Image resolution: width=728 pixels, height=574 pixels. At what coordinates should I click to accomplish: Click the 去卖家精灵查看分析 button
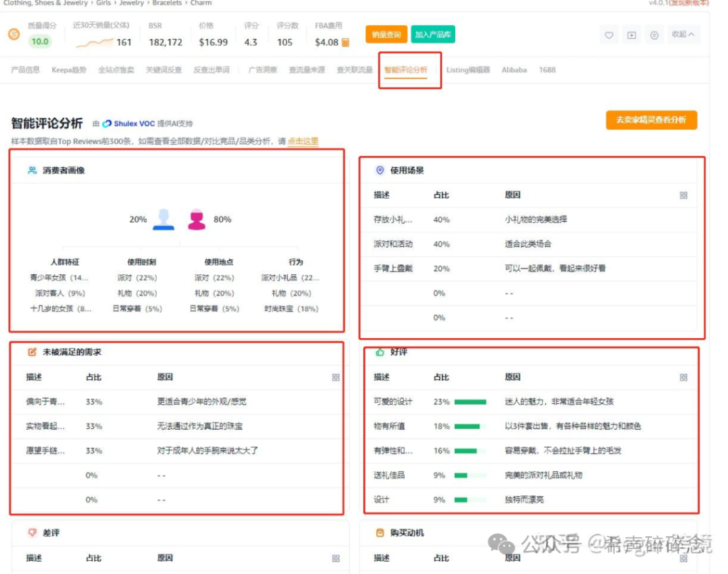click(651, 120)
